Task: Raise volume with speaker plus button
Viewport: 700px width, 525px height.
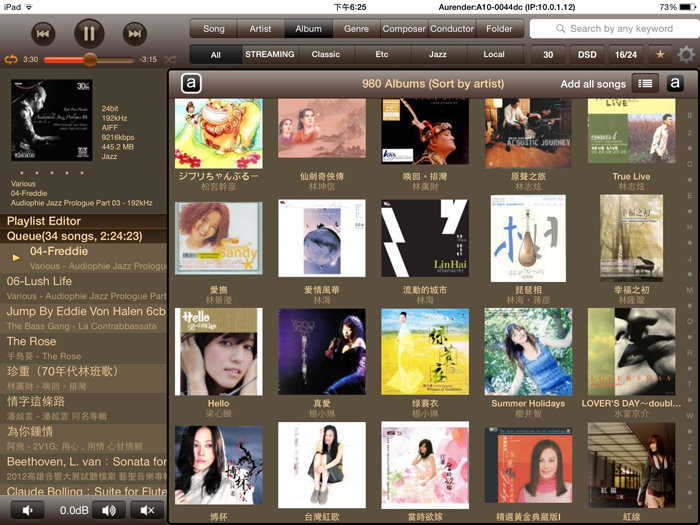Action: click(x=108, y=510)
